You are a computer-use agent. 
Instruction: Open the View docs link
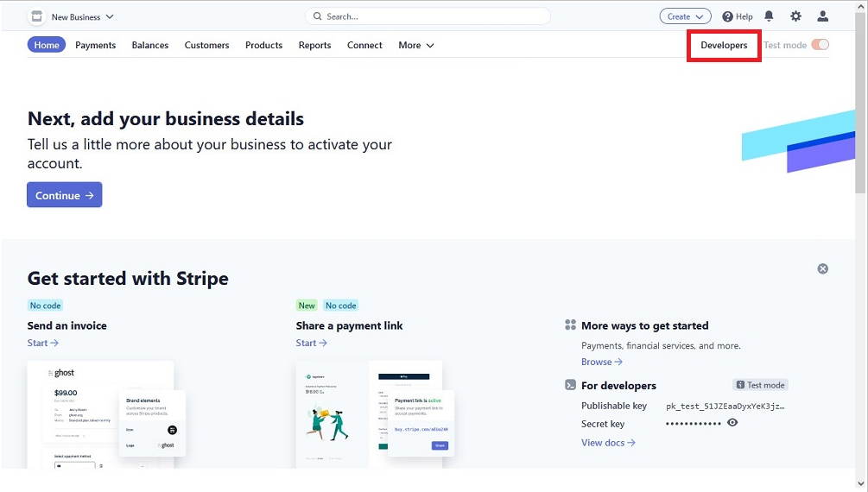click(608, 443)
